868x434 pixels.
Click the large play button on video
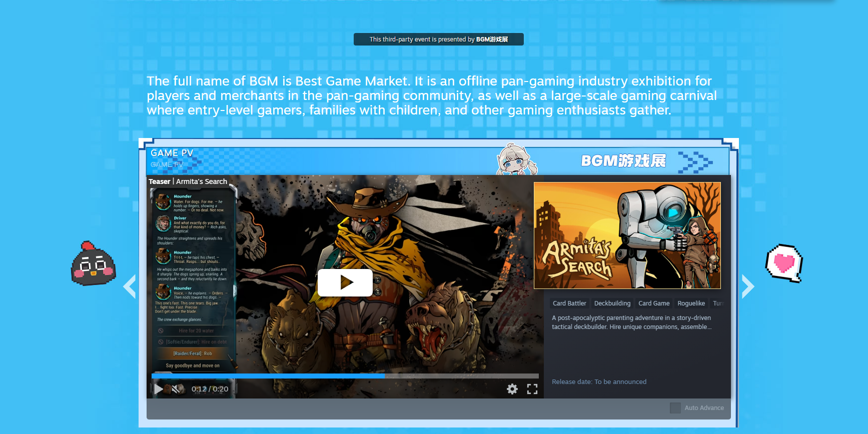click(345, 282)
